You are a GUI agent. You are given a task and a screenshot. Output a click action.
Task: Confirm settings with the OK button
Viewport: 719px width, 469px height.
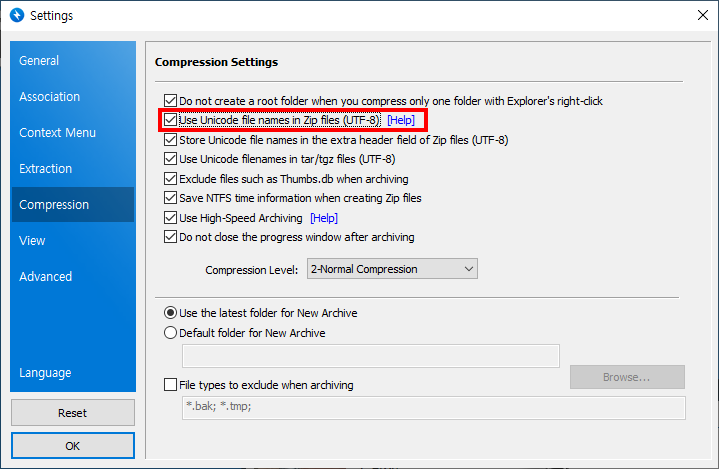coord(72,446)
